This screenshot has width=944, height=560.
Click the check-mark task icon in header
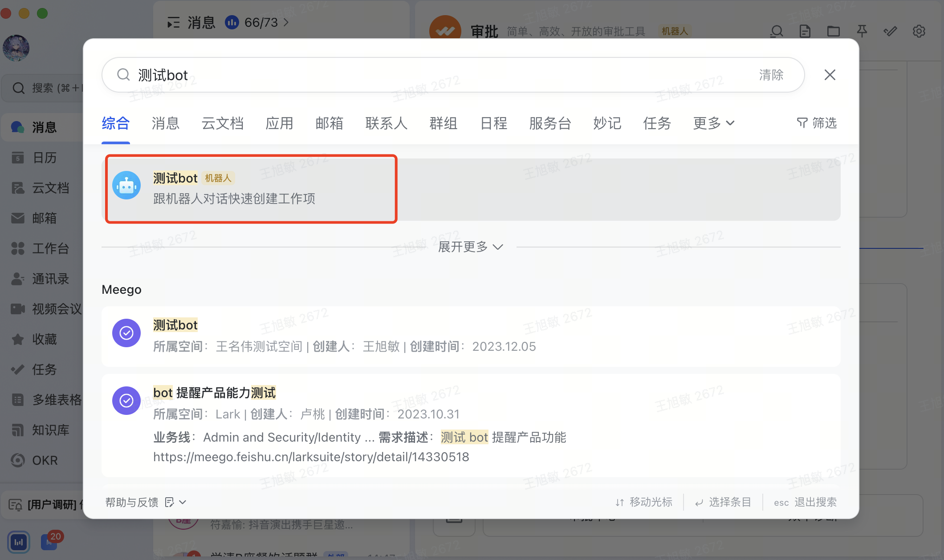[891, 31]
